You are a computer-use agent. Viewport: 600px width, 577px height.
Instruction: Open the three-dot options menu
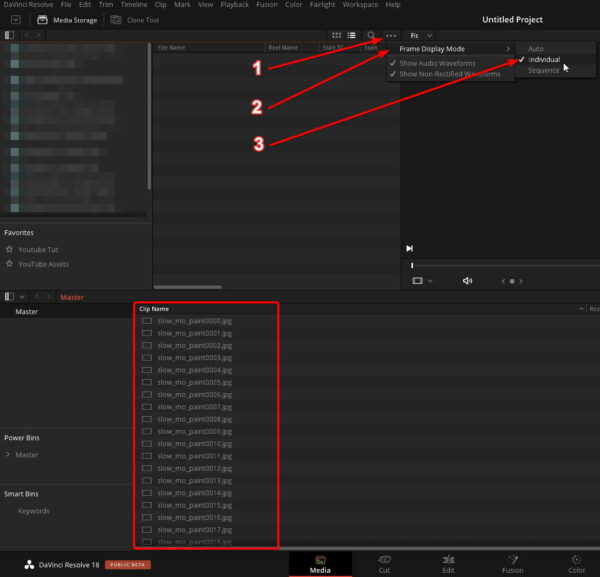391,36
